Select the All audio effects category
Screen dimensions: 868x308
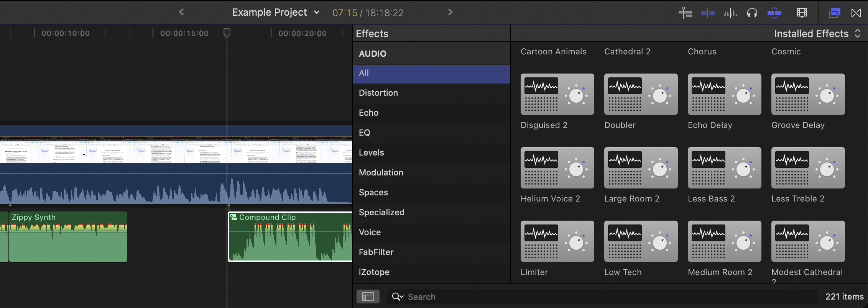(x=431, y=73)
